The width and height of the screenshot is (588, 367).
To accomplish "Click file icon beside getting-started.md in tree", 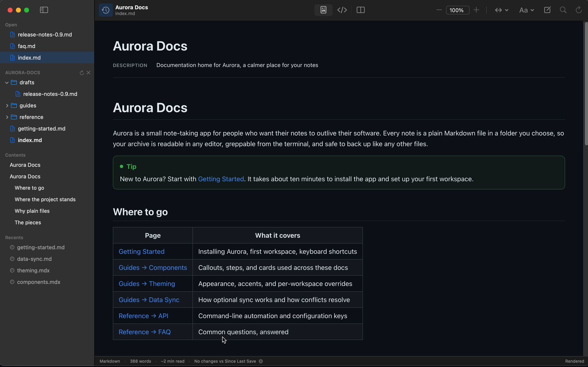I will (x=12, y=129).
